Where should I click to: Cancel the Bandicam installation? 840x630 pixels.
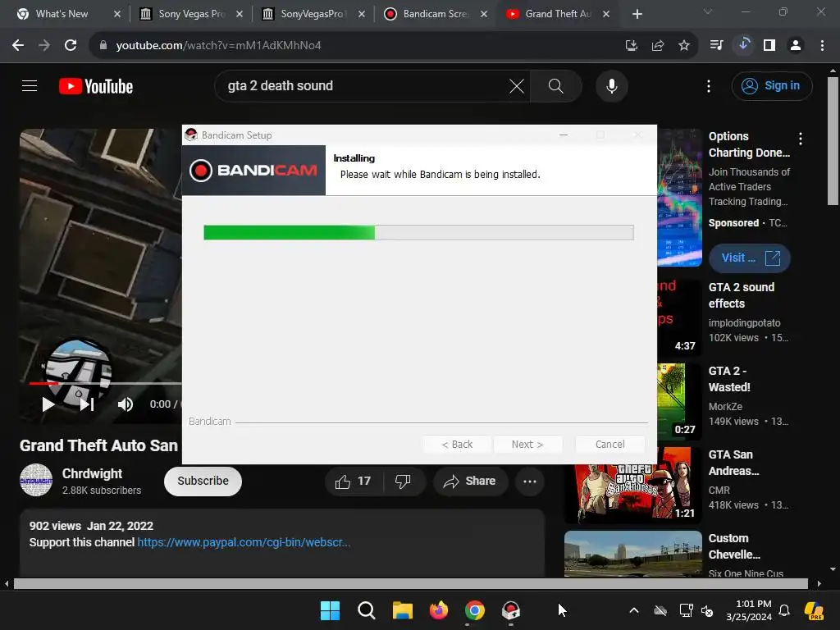pyautogui.click(x=609, y=444)
